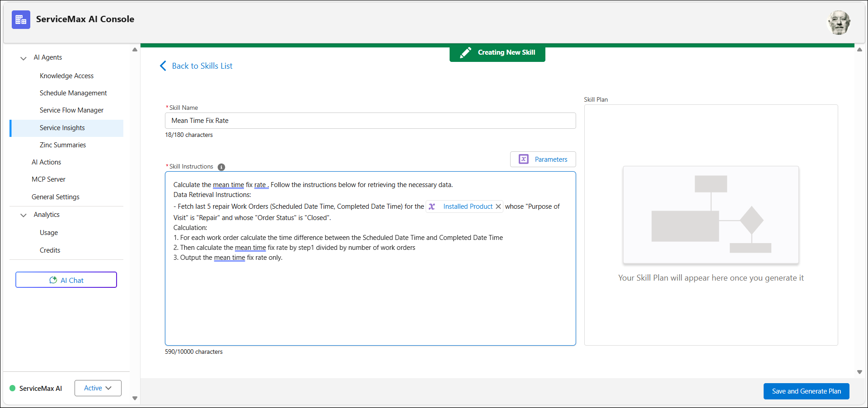
Task: Click the Installed Product parameter link
Action: 468,206
